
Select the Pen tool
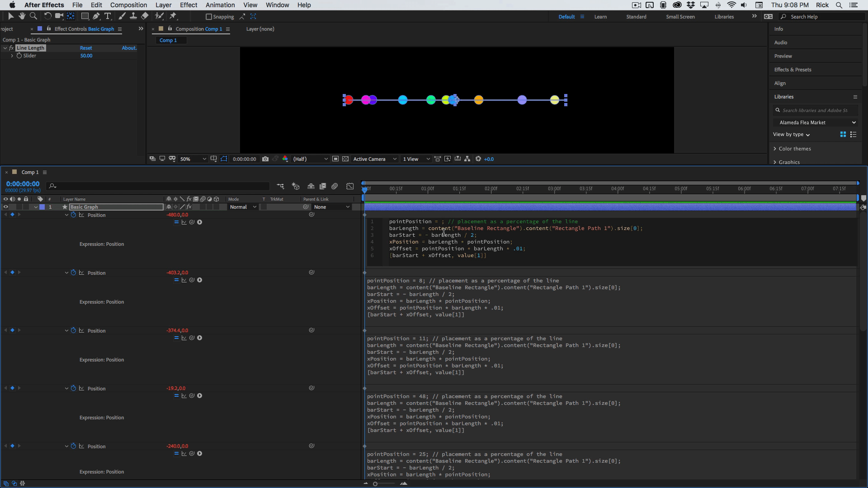[96, 16]
